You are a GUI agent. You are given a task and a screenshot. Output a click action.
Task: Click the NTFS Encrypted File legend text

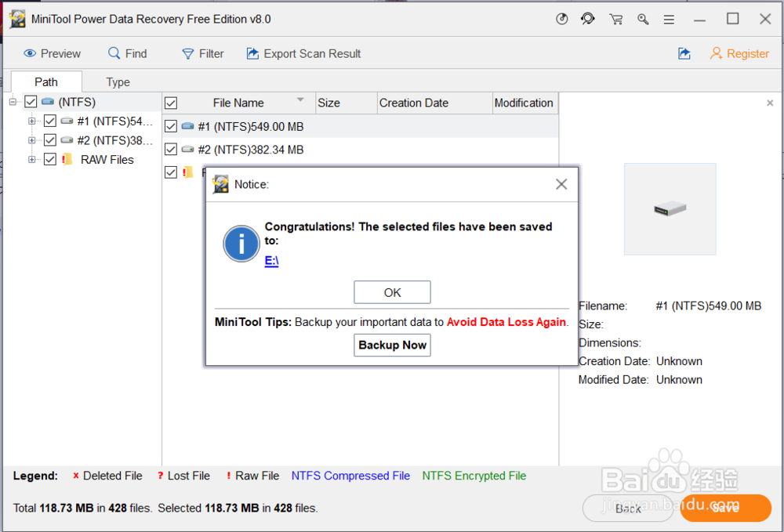pos(474,476)
